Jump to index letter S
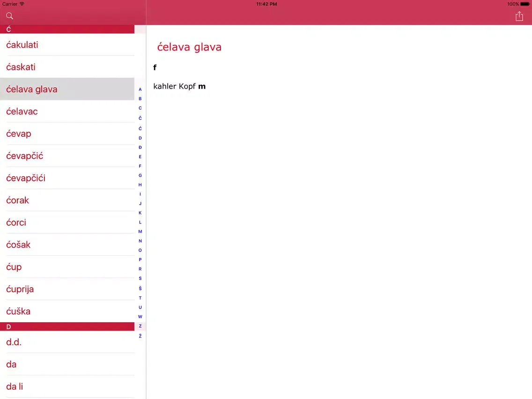 point(140,279)
